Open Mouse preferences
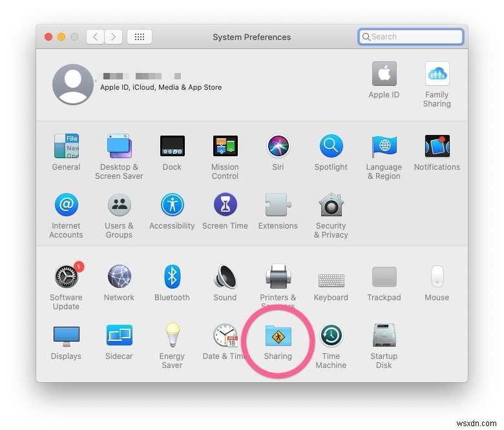The width and height of the screenshot is (504, 430). pyautogui.click(x=437, y=276)
